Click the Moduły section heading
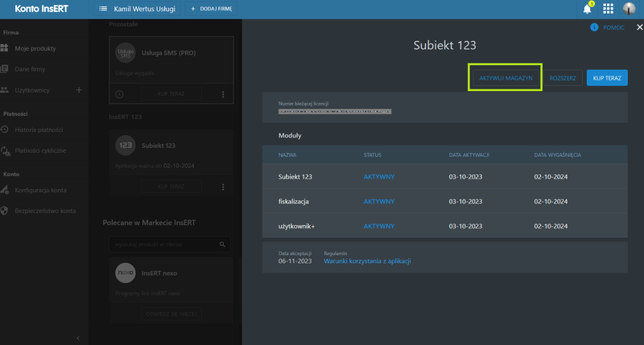 290,135
